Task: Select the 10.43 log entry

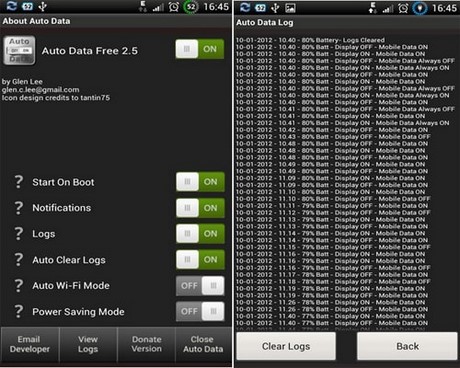Action: tap(333, 137)
